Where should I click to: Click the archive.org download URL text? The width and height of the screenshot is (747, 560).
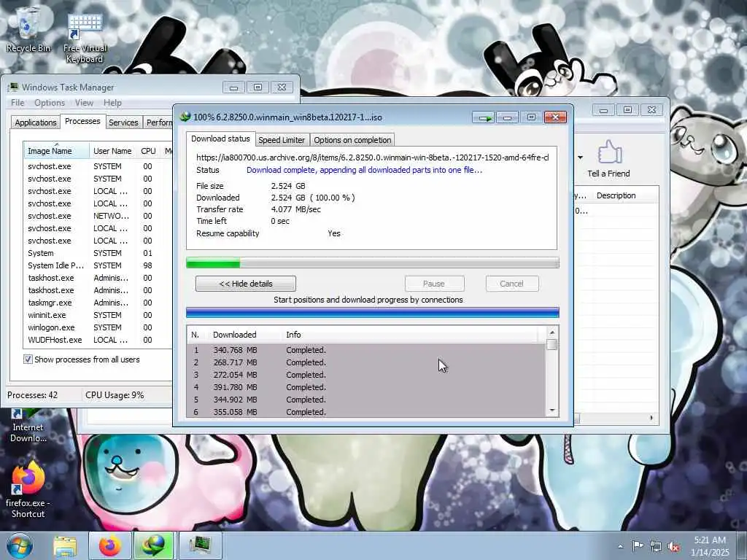click(373, 157)
